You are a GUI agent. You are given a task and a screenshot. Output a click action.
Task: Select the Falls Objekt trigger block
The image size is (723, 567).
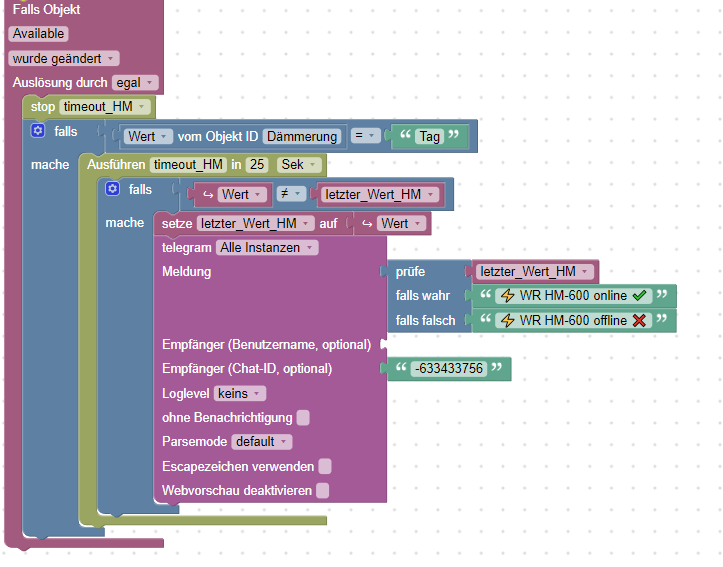(46, 9)
